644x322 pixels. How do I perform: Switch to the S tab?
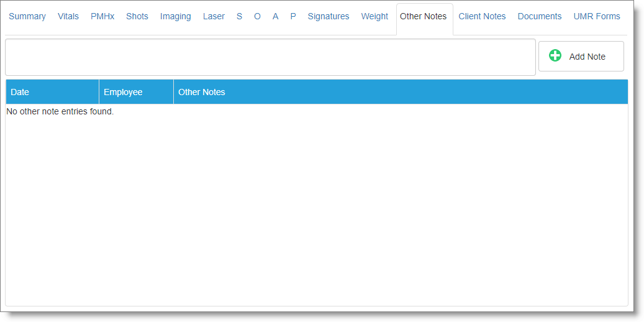click(x=240, y=16)
